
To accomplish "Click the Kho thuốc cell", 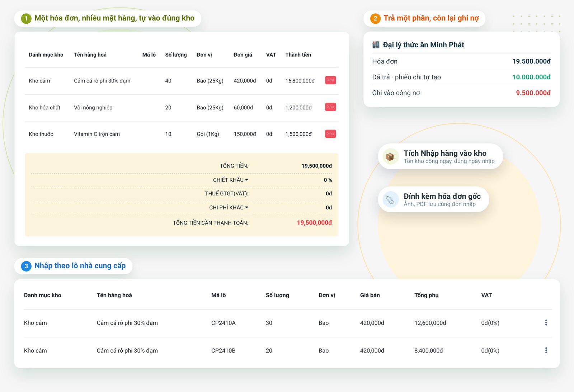I will point(41,134).
